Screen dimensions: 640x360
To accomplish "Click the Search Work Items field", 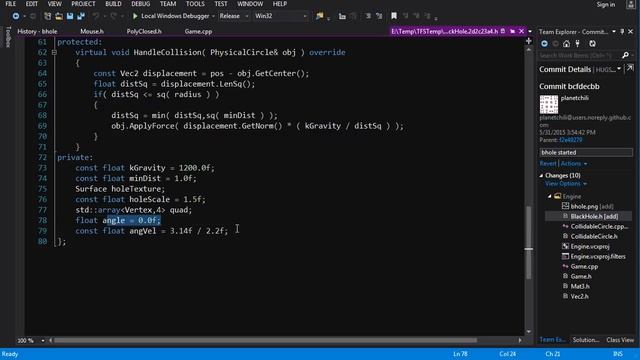I will 580,55.
